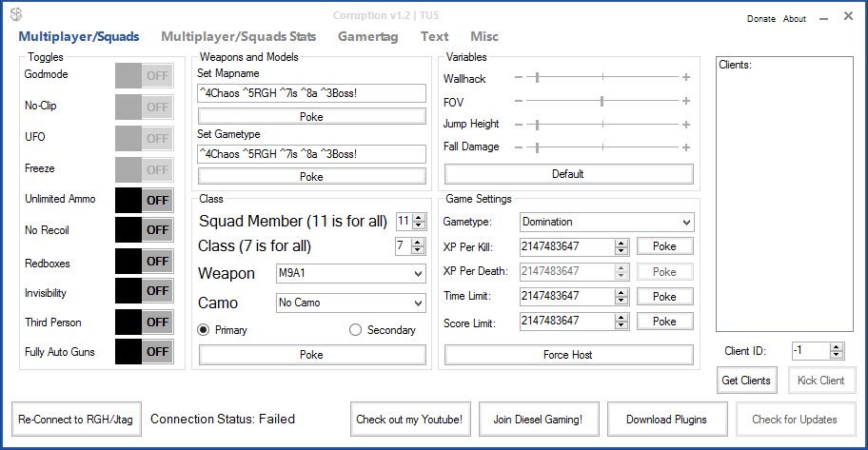Click the plus icon beside Wallhack slider

tap(685, 77)
